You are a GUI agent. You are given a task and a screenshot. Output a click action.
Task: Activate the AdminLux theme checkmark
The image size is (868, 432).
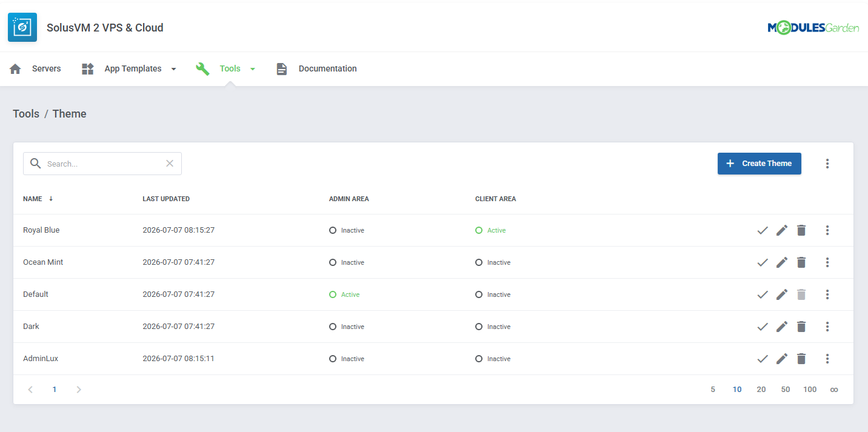click(x=763, y=359)
